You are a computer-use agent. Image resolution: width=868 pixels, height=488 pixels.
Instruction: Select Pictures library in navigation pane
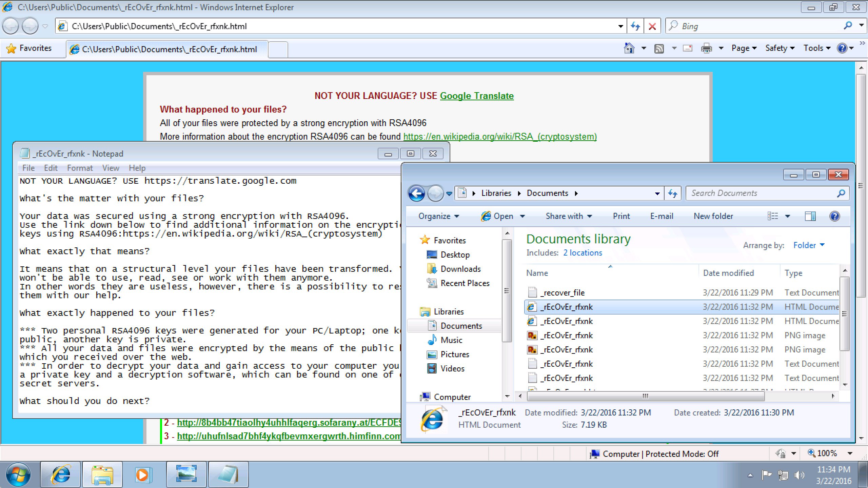[x=455, y=354]
